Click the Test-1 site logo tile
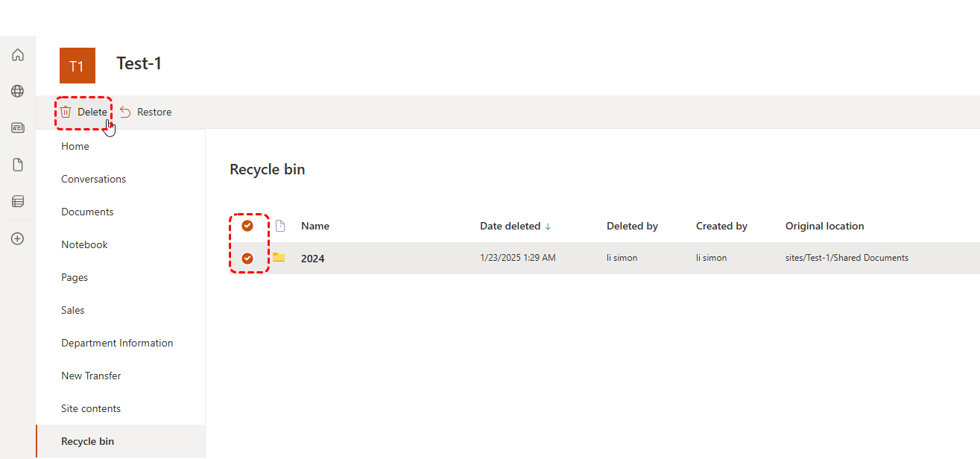980x459 pixels. 77,66
